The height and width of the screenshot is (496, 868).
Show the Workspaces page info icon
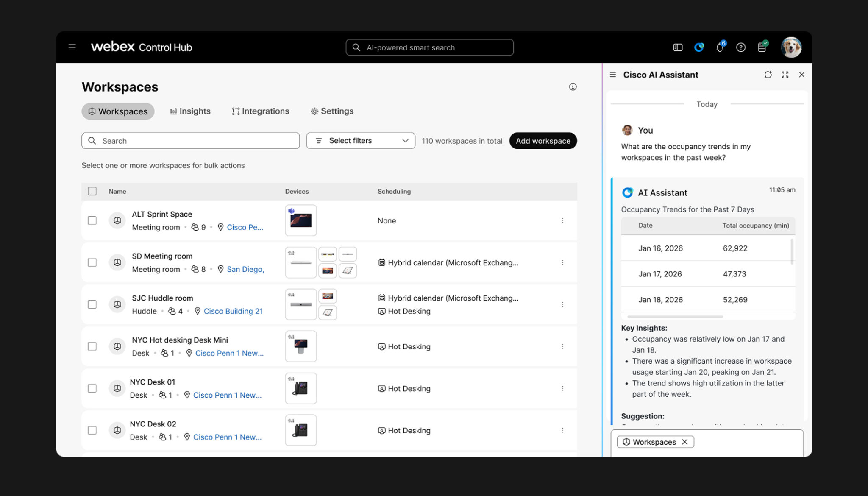573,87
